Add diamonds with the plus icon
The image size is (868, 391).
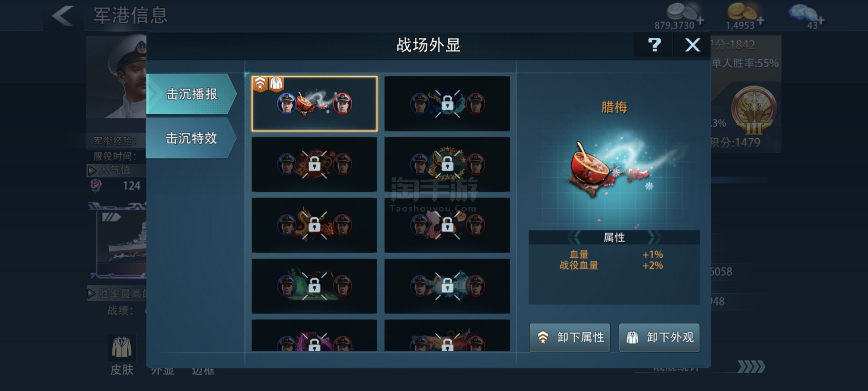click(821, 21)
